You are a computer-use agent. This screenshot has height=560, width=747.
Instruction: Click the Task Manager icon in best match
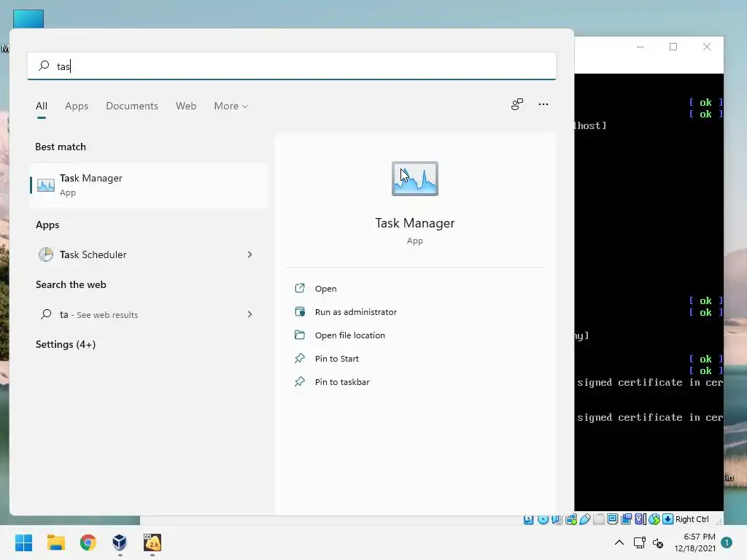[46, 184]
